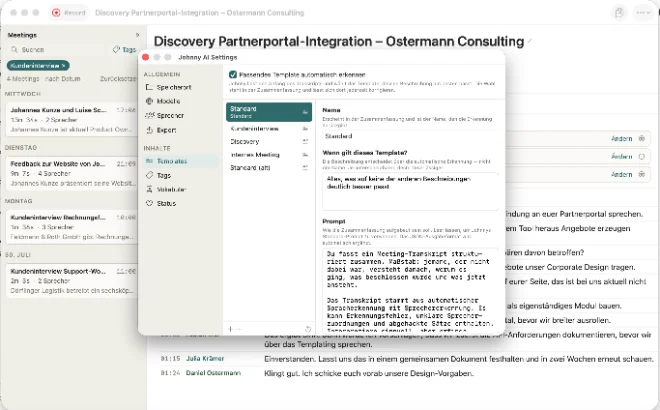Image resolution: width=660 pixels, height=410 pixels.
Task: Change sorting via 'nach Datum'
Action: point(62,79)
